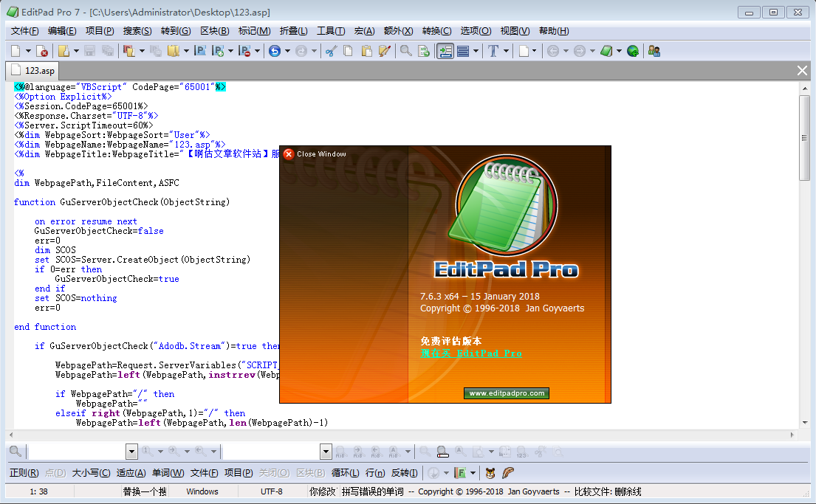The image size is (816, 504).
Task: Toggle the 行(n) line by line option
Action: point(375,473)
